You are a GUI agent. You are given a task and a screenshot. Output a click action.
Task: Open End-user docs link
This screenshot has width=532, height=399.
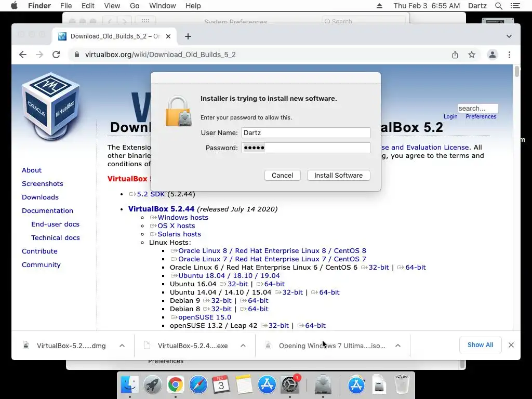55,224
